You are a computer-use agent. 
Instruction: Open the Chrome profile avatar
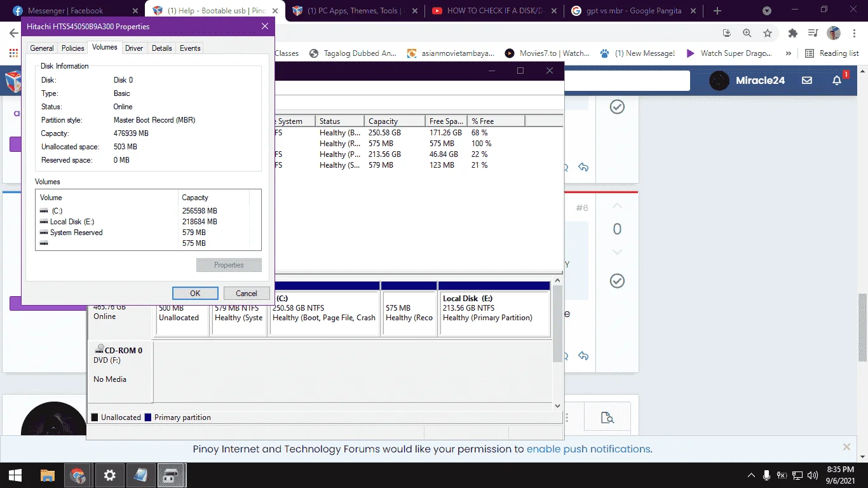coord(834,33)
